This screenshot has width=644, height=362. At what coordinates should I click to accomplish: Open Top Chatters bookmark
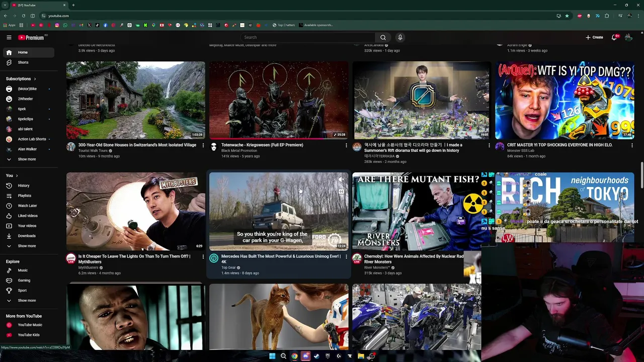(x=284, y=25)
